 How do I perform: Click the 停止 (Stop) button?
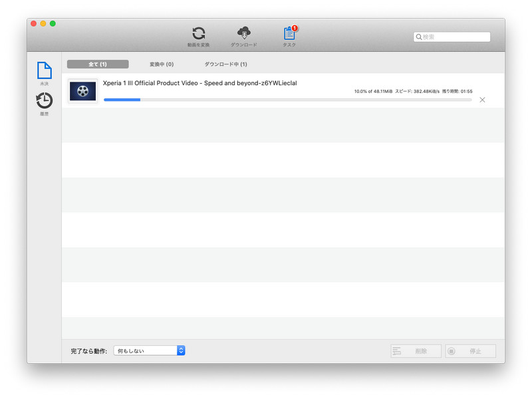click(471, 351)
